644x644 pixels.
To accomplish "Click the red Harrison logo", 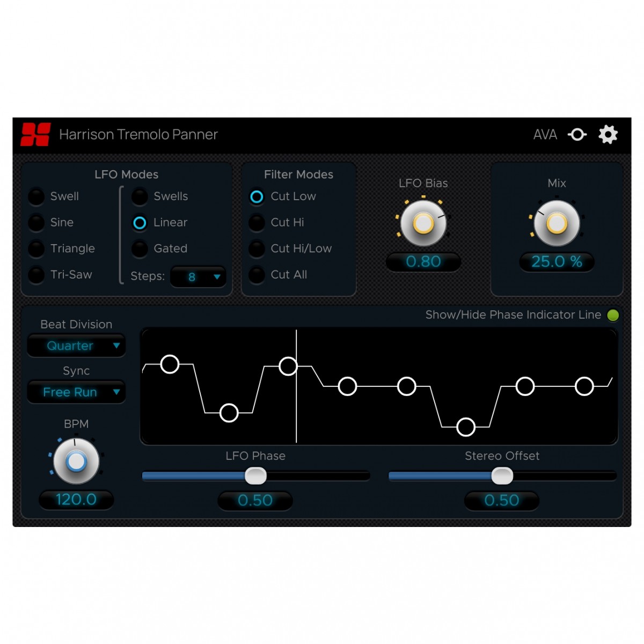I will (x=35, y=134).
